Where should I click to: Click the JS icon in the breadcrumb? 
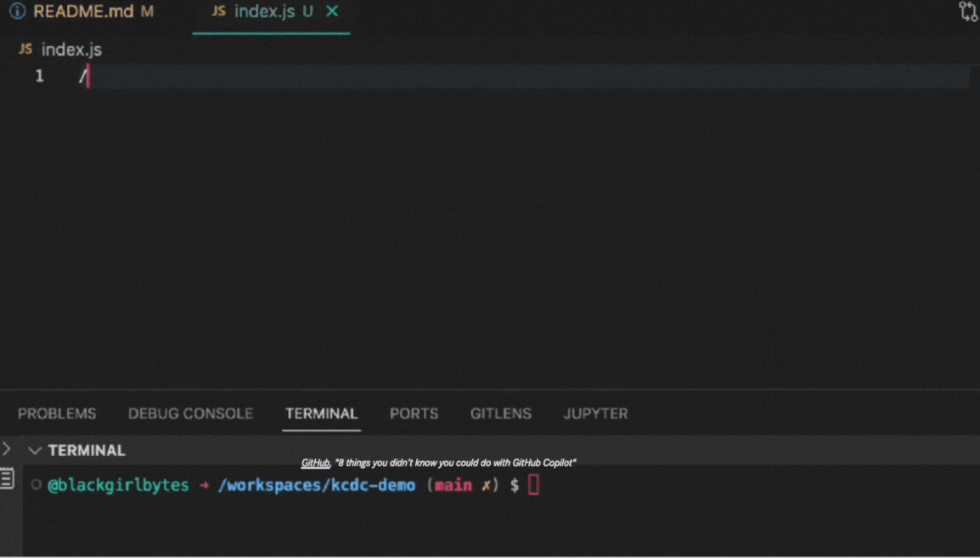[25, 49]
